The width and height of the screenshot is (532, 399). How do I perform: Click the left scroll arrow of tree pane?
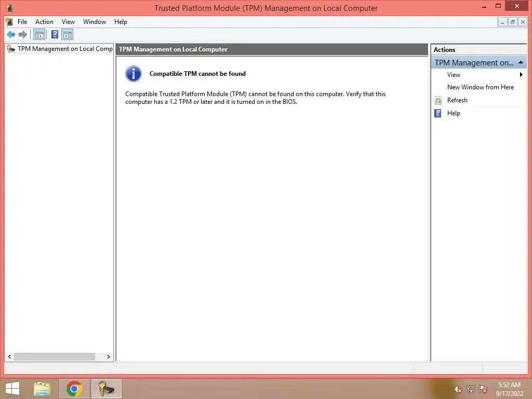(x=9, y=356)
